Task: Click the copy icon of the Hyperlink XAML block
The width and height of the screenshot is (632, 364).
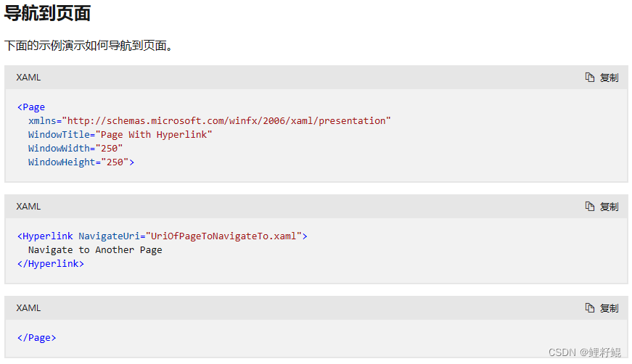Action: [x=590, y=207]
